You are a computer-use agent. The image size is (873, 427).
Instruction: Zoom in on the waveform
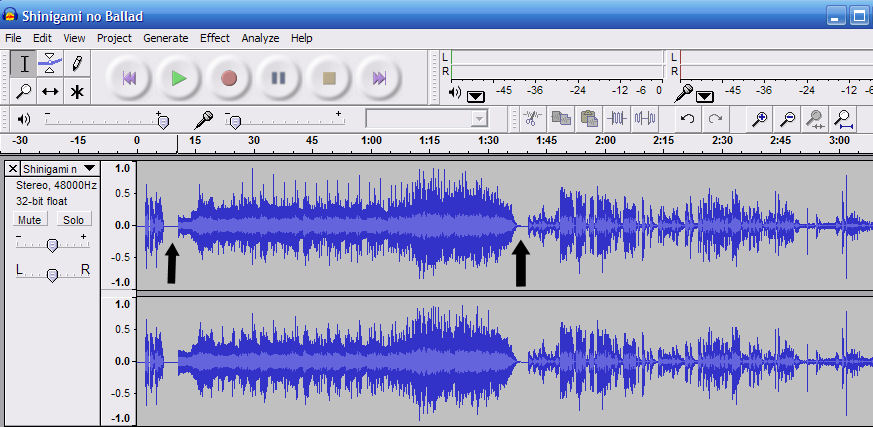pyautogui.click(x=760, y=118)
